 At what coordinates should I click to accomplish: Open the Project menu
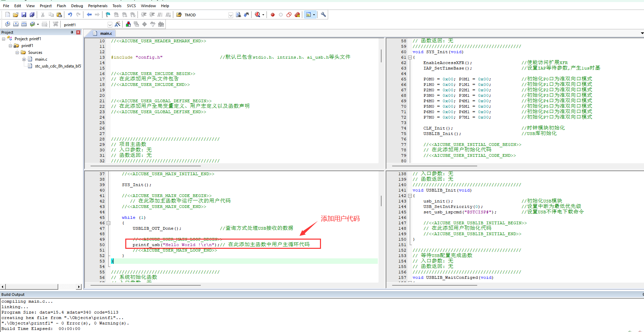click(x=46, y=6)
